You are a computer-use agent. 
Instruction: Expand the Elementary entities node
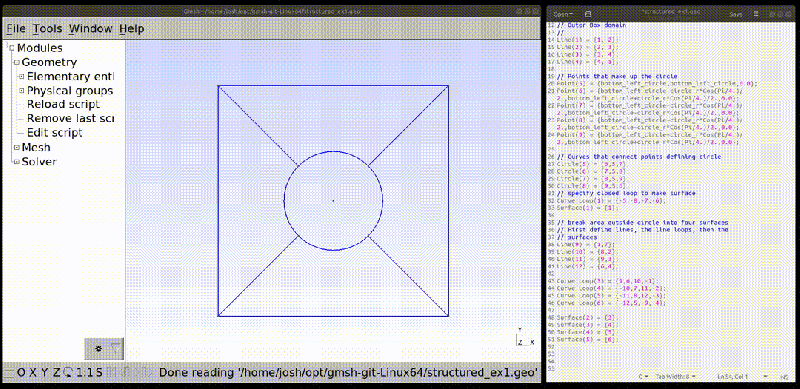(21, 77)
